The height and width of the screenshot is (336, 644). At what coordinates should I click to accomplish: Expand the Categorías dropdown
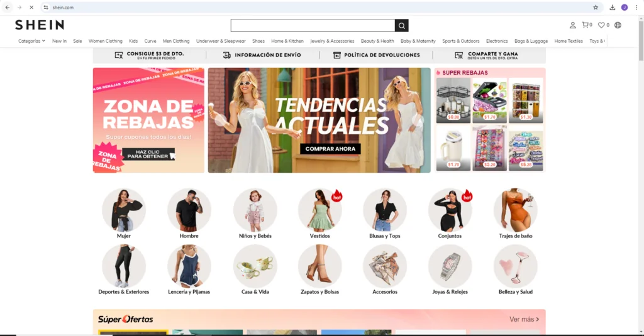click(x=31, y=41)
